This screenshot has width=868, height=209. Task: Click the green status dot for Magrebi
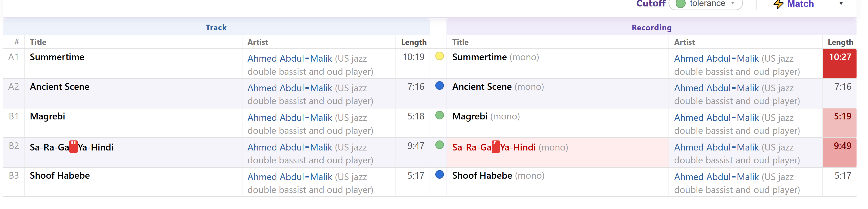[439, 115]
